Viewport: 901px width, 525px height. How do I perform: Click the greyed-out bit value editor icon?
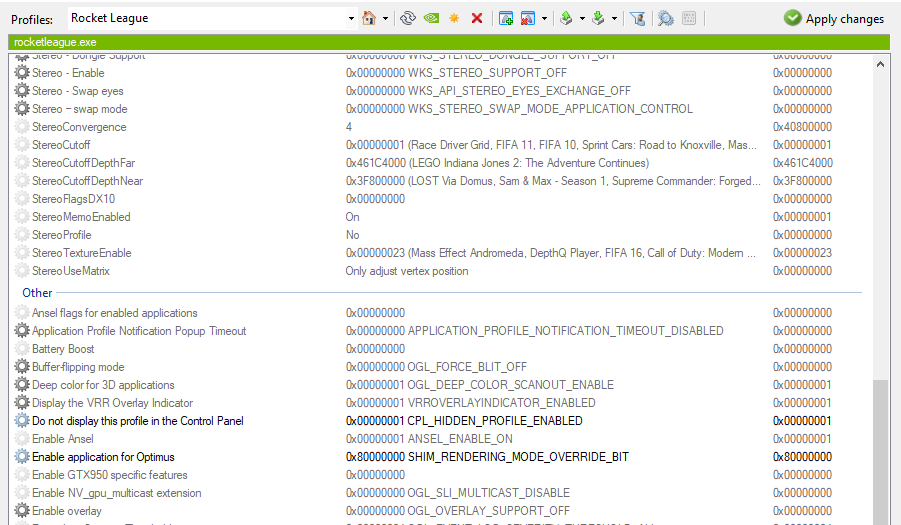point(689,18)
